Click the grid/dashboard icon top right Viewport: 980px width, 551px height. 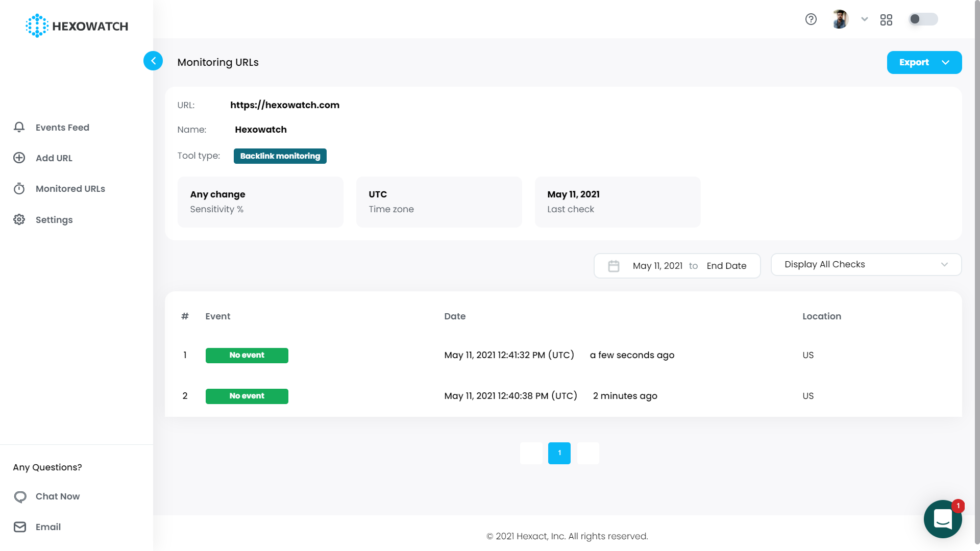click(x=886, y=19)
